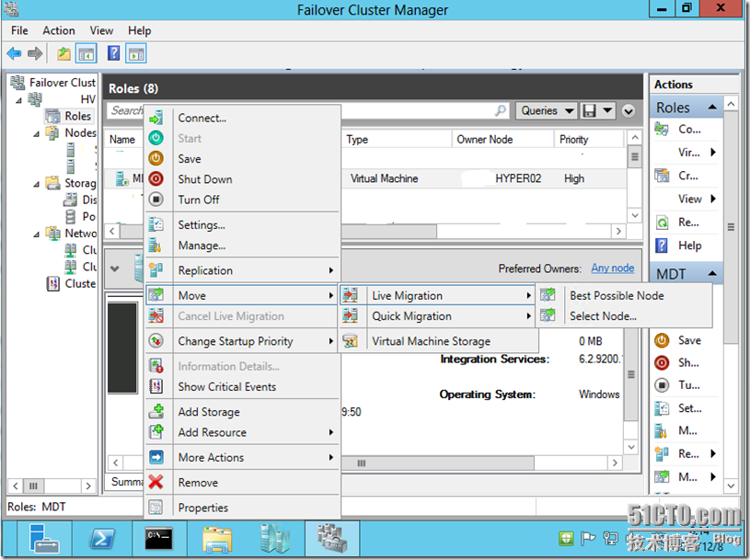Collapse the Nodes tree item
This screenshot has width=750, height=560.
(x=37, y=133)
